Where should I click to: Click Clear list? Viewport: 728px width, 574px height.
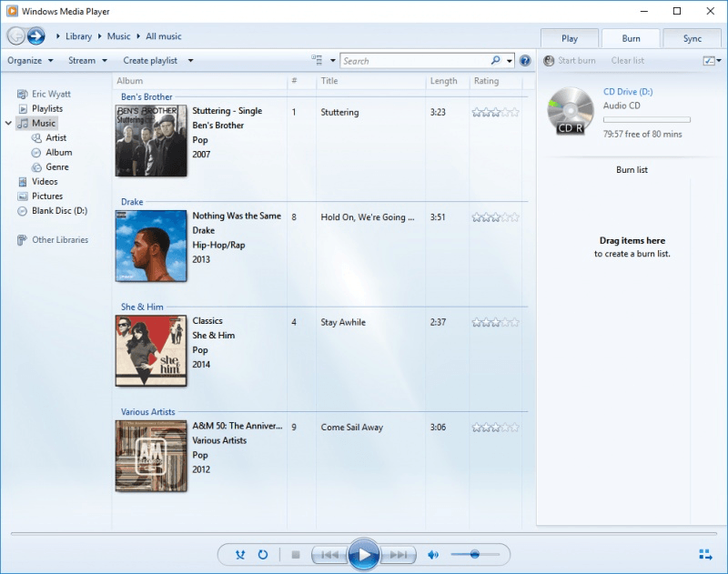coord(628,61)
